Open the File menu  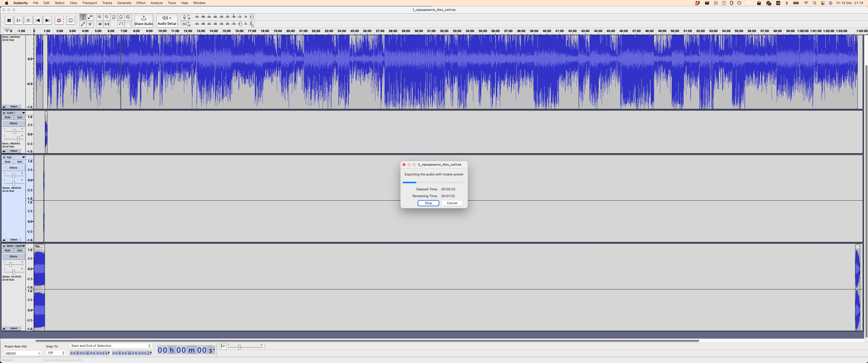[35, 3]
